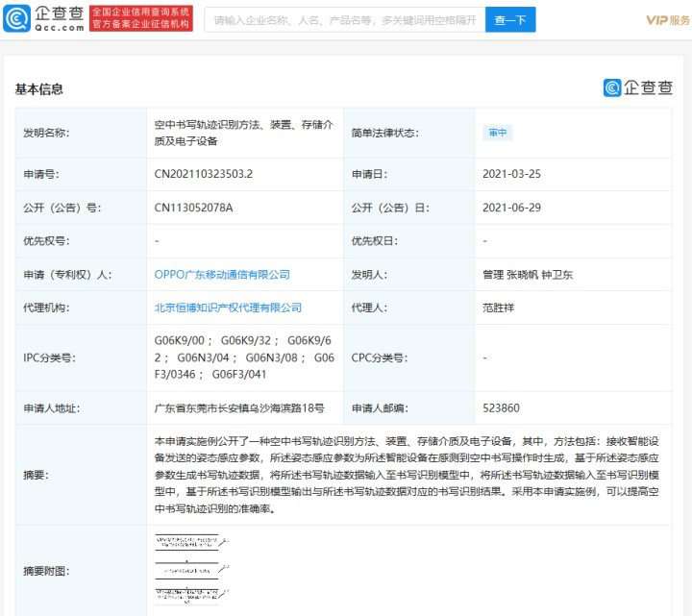The width and height of the screenshot is (692, 616).
Task: Focus the company name search box
Action: coord(344,19)
